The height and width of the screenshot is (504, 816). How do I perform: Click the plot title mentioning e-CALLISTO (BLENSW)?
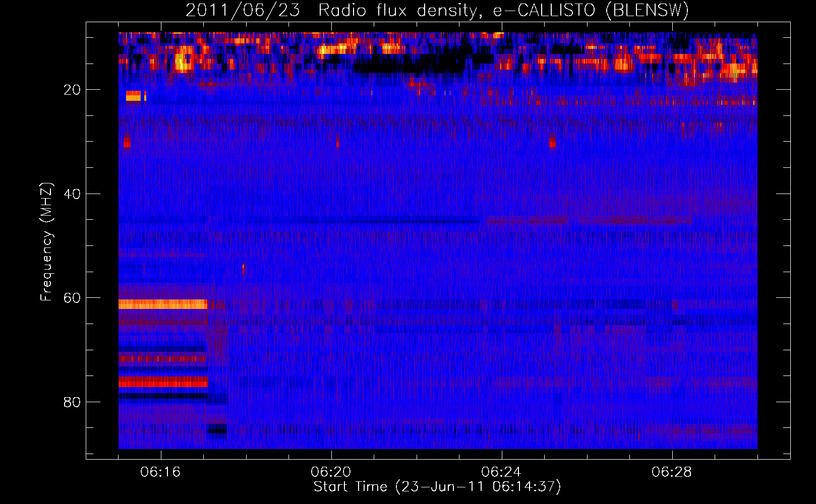[x=437, y=10]
